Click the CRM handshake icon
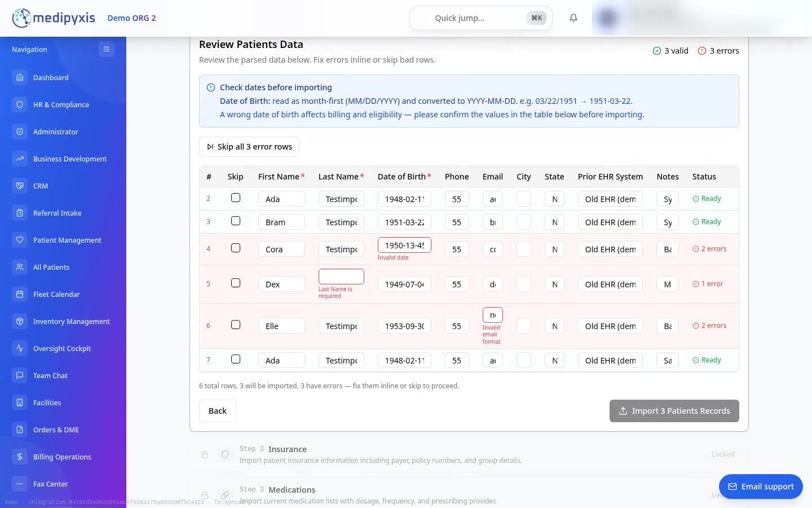This screenshot has height=508, width=812. coord(20,186)
